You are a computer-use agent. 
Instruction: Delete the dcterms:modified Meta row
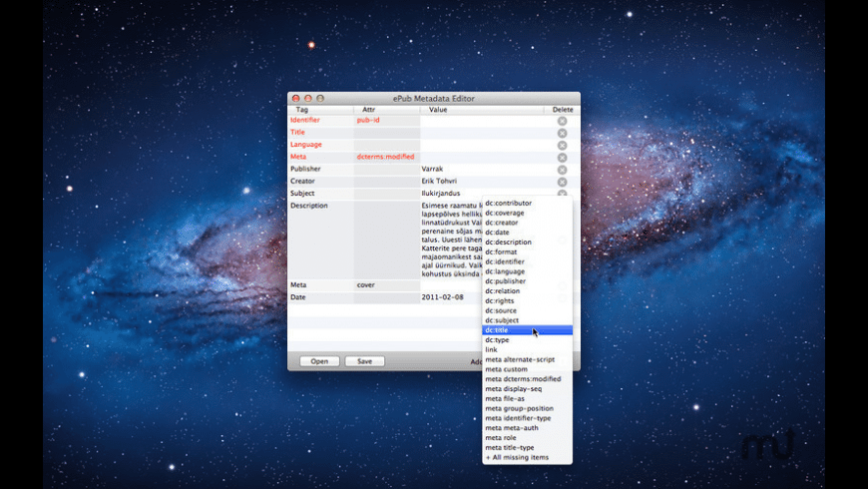coord(562,158)
